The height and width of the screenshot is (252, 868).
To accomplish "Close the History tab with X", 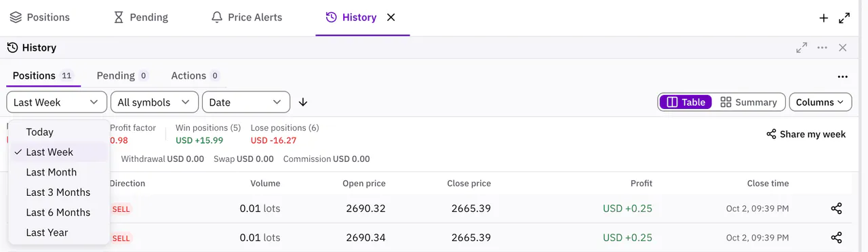I will click(391, 18).
